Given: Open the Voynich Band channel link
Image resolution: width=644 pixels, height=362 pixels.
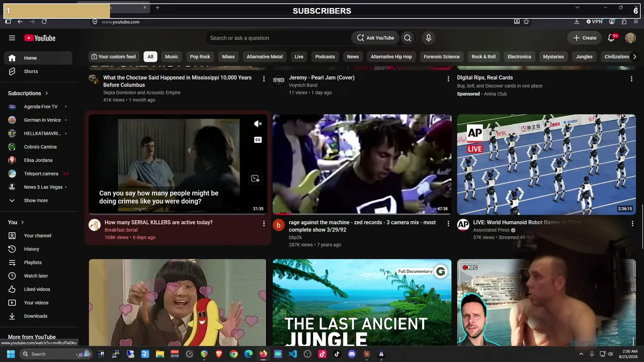Looking at the screenshot, I should coord(303,85).
